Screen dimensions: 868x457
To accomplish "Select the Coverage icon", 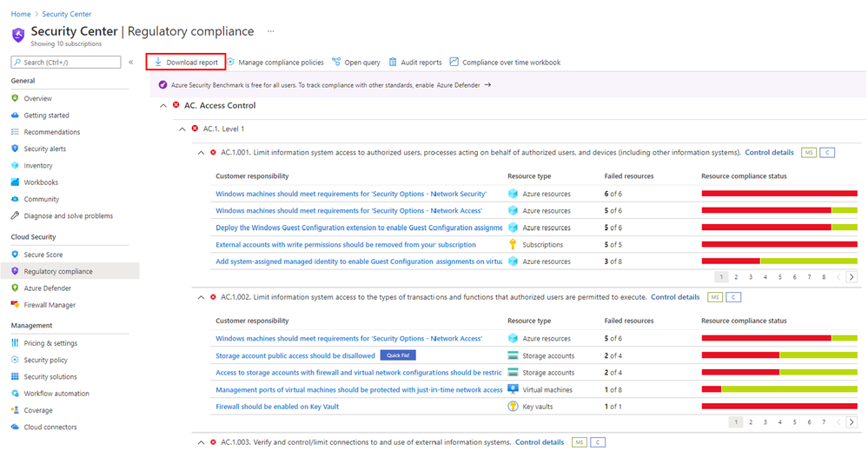I will 15,410.
